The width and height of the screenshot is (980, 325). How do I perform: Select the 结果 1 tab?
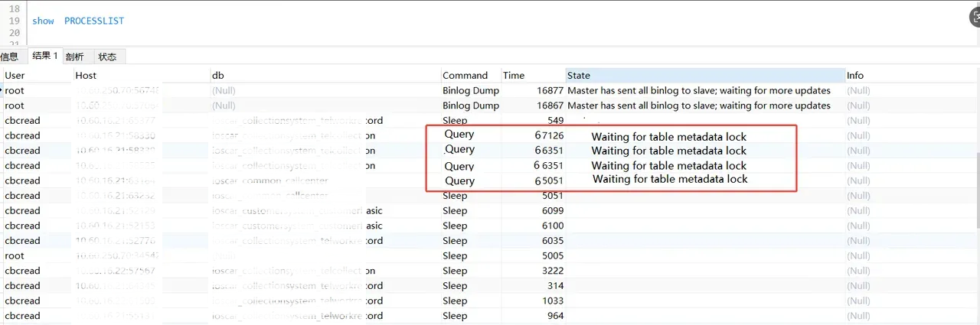tap(44, 57)
